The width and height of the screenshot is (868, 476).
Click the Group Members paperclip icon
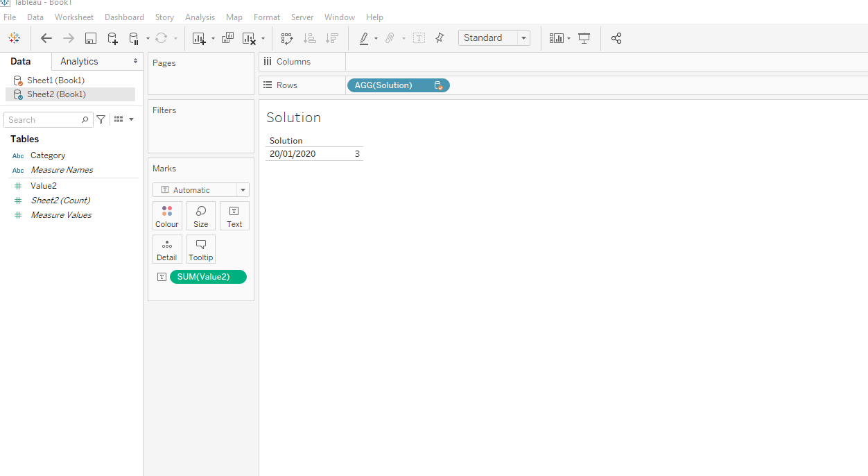click(390, 38)
